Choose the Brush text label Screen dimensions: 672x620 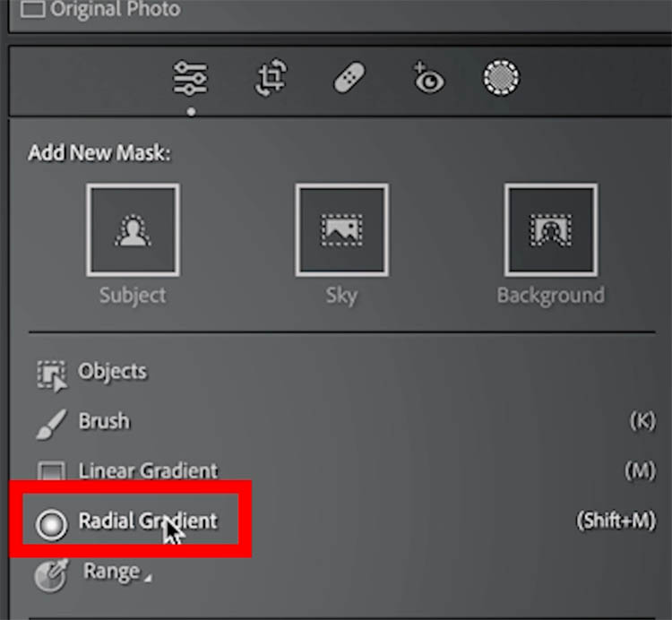[x=104, y=420]
